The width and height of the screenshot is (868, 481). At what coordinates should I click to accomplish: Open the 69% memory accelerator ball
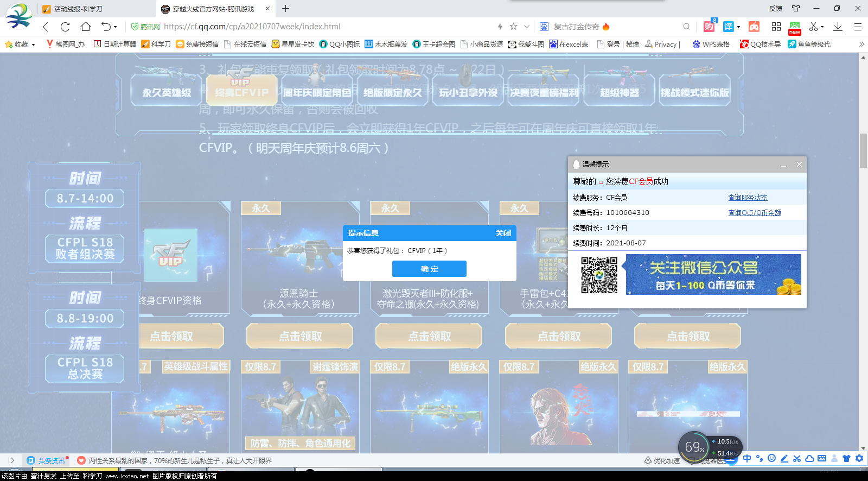coord(694,447)
